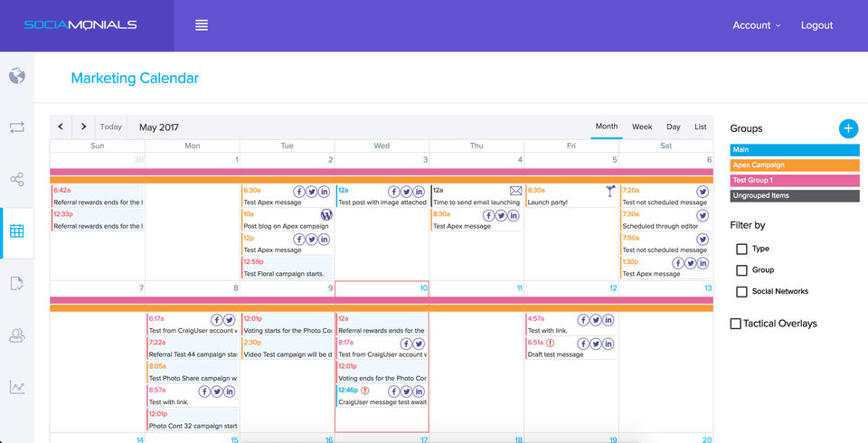Open the share icon in sidebar

[x=16, y=179]
